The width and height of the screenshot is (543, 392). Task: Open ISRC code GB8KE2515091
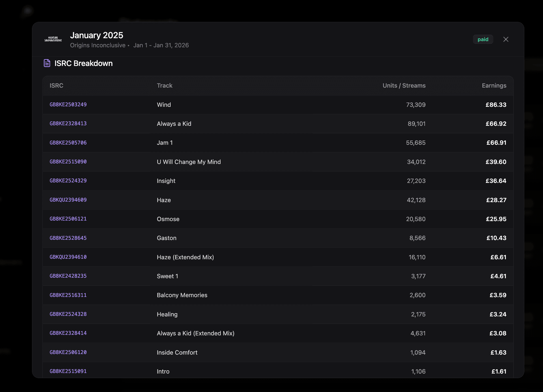click(x=68, y=371)
